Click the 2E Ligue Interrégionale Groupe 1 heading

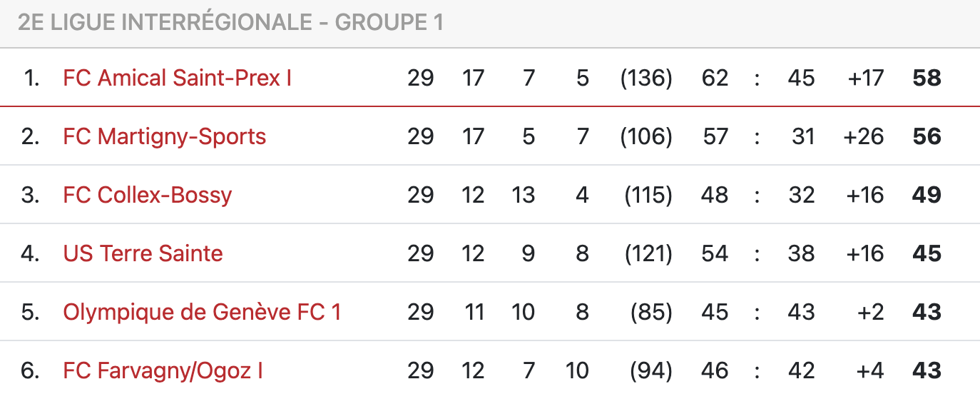pyautogui.click(x=230, y=23)
